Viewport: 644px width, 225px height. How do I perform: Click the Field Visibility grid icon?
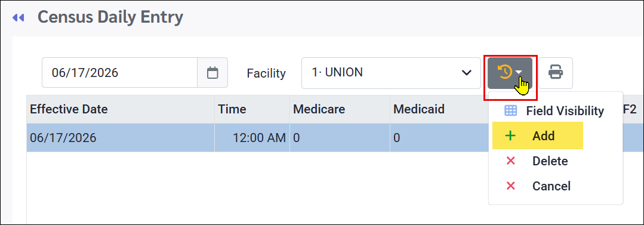[510, 110]
